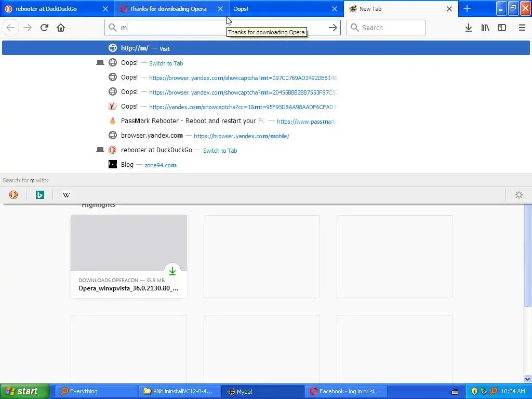Open Oops! showcaptcha mt=097C0769 suggestion
Screen dimensions: 532x399
coord(265,77)
